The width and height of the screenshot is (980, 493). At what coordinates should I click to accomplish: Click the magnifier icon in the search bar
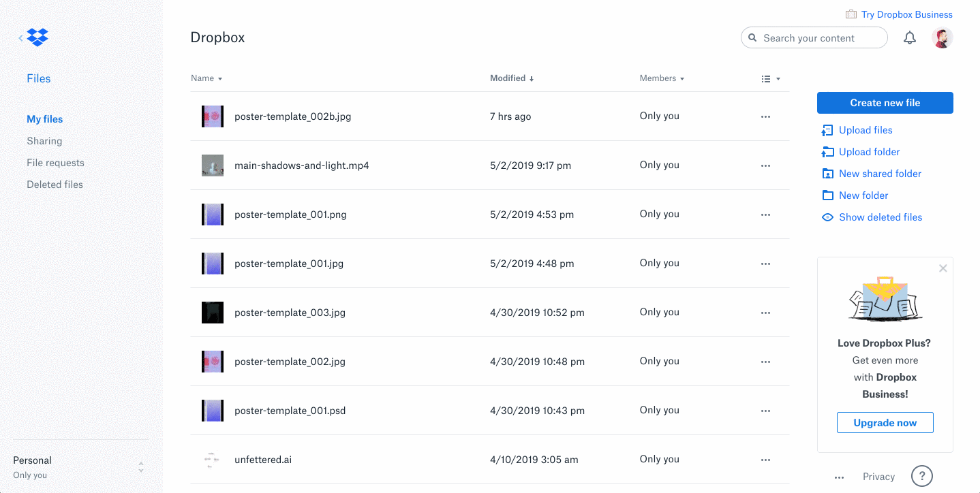pos(752,37)
